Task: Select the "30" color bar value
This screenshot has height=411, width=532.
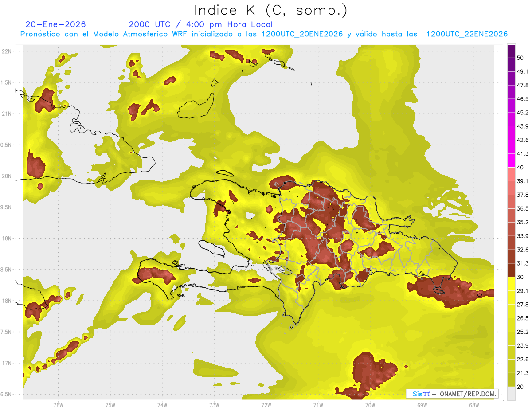Action: pyautogui.click(x=521, y=277)
